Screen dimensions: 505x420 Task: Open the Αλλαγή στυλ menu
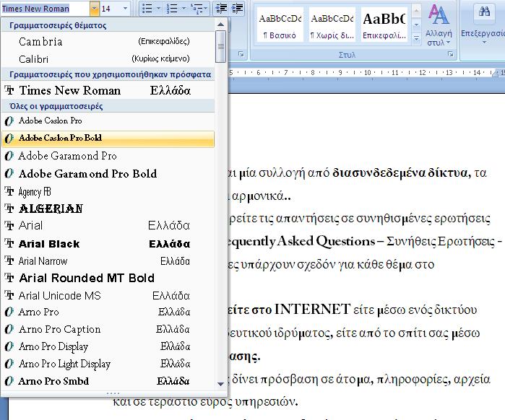439,25
